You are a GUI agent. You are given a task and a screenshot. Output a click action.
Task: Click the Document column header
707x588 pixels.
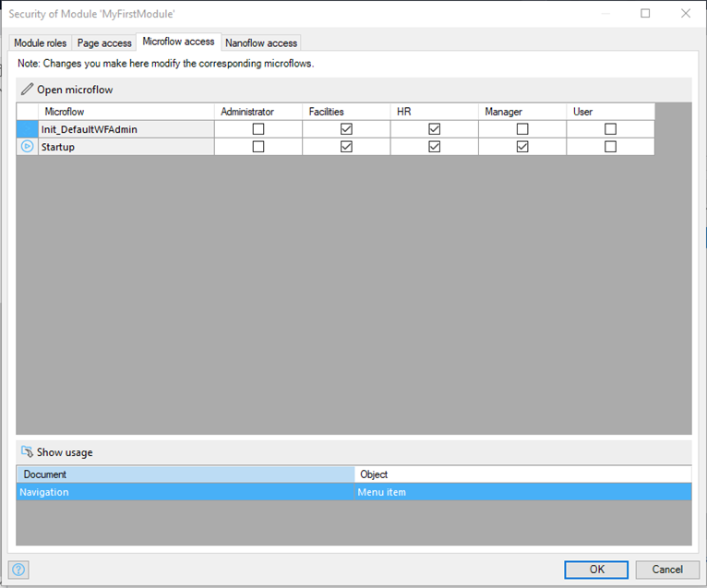[x=186, y=474]
